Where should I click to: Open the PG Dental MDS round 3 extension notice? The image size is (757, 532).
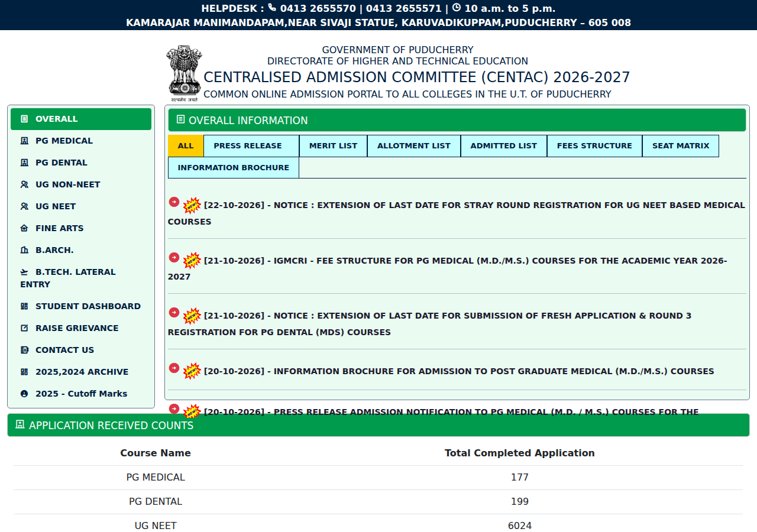[x=429, y=324]
